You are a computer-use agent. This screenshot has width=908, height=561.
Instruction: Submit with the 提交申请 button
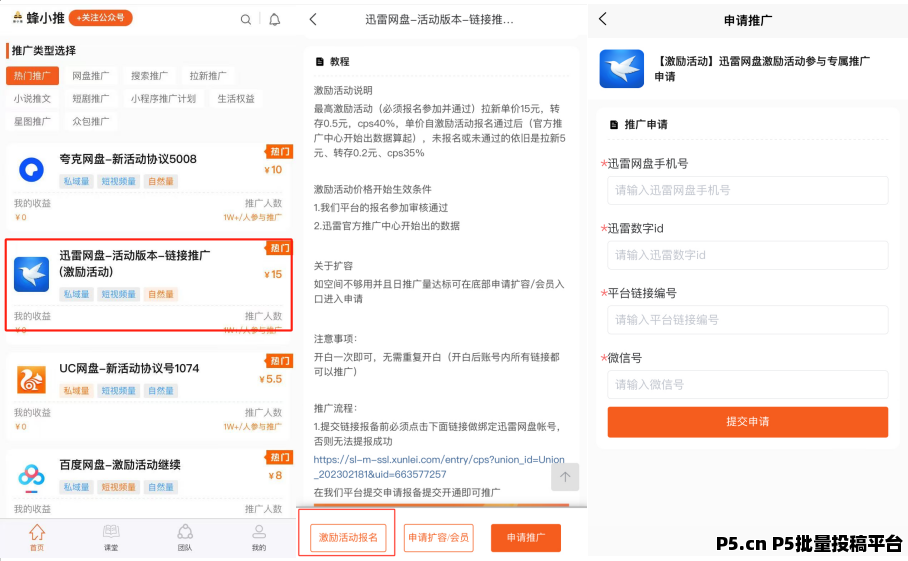tap(748, 421)
